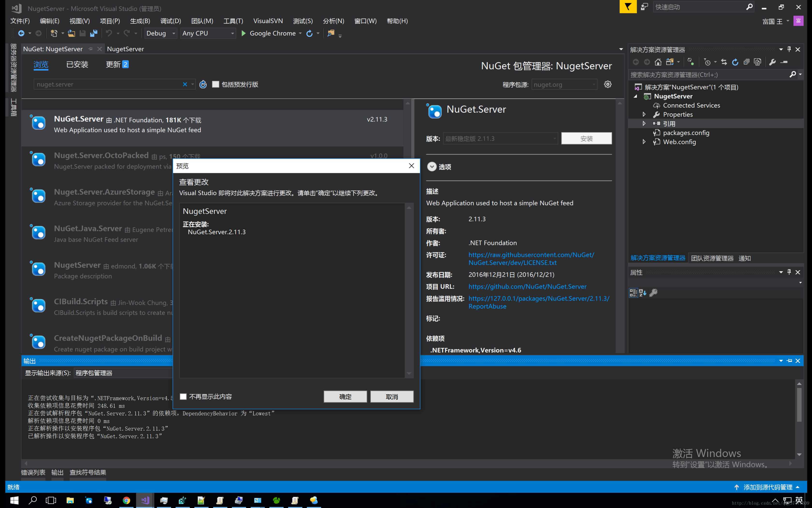Open File Explorer from the taskbar
Viewport: 812px width, 508px height.
[x=70, y=500]
